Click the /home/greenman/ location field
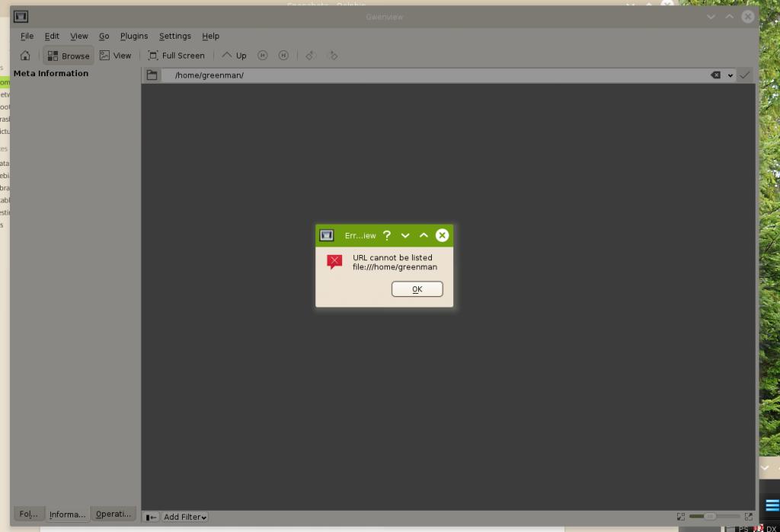780x532 pixels. (x=434, y=75)
